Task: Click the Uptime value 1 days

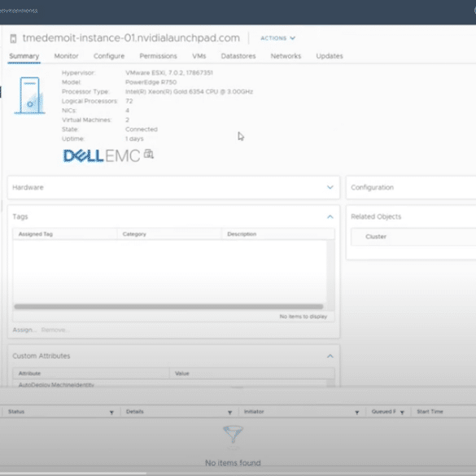Action: coord(134,139)
